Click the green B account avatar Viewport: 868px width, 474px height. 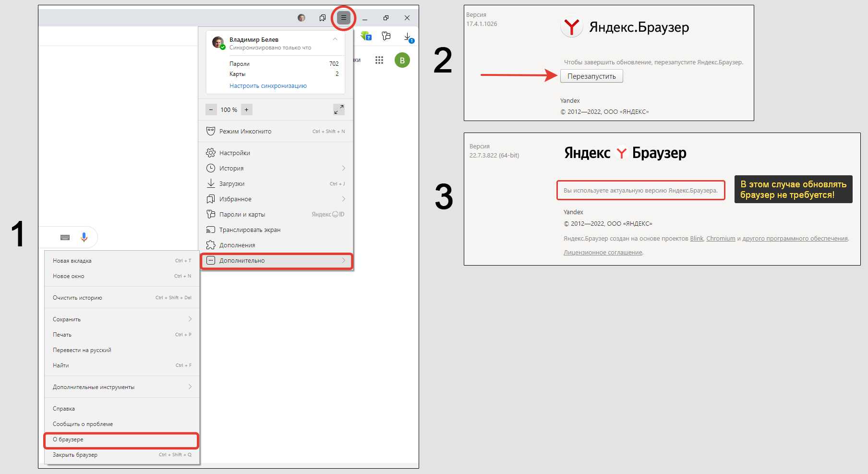click(402, 60)
